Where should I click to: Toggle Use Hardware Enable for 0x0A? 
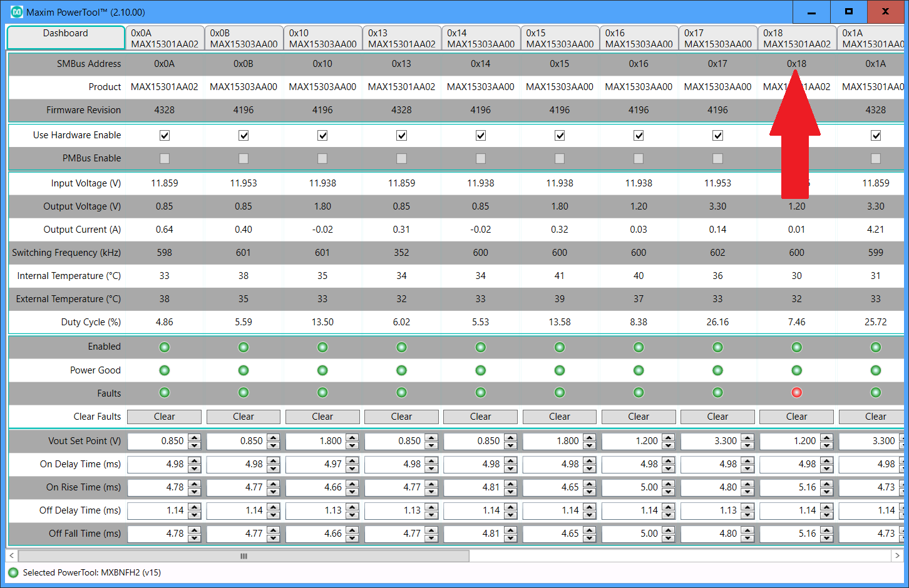tap(165, 135)
